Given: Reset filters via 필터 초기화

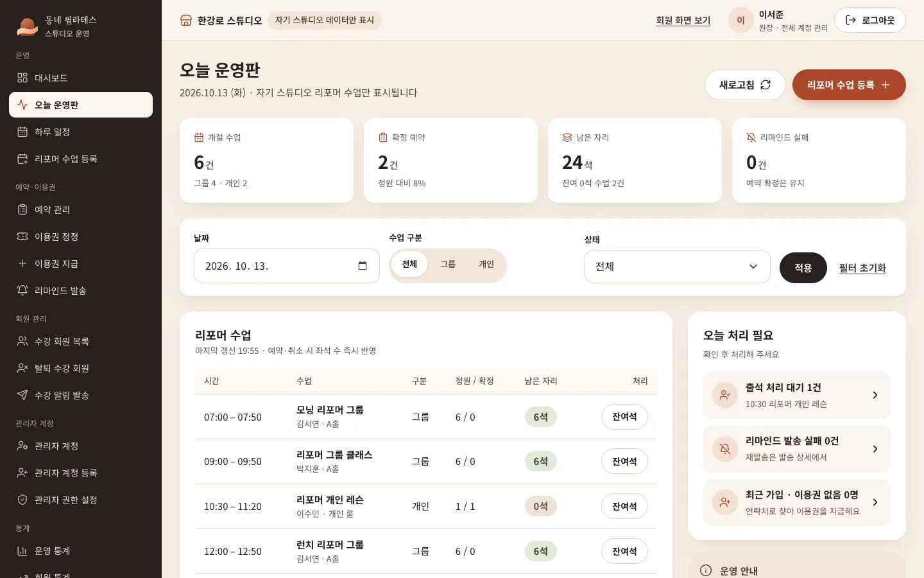Looking at the screenshot, I should coord(862,268).
